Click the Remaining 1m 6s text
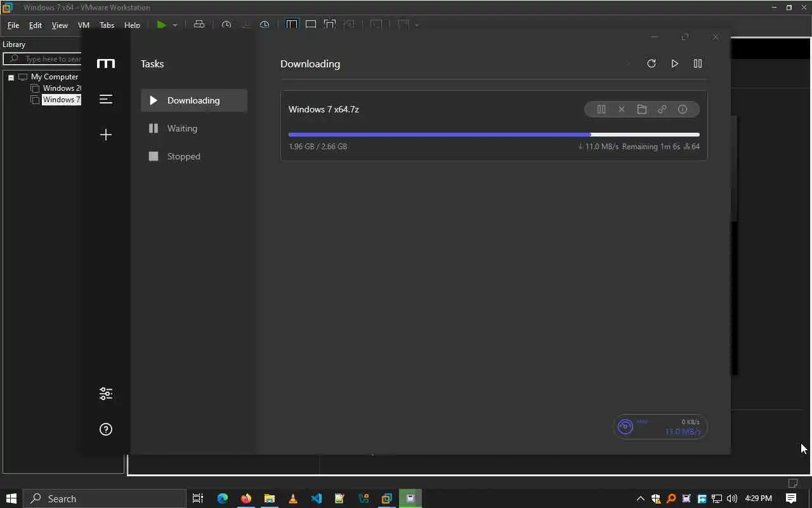Image resolution: width=812 pixels, height=508 pixels. point(651,146)
